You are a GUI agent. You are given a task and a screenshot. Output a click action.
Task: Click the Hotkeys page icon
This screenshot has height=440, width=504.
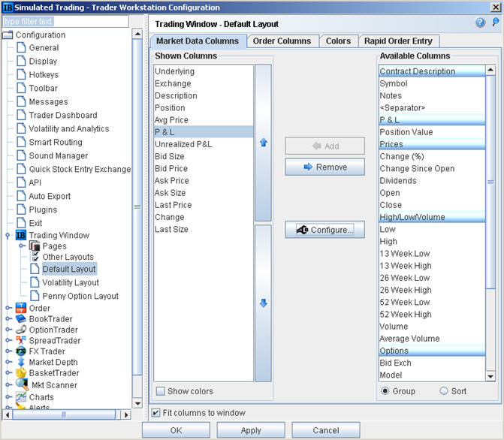pyautogui.click(x=21, y=74)
